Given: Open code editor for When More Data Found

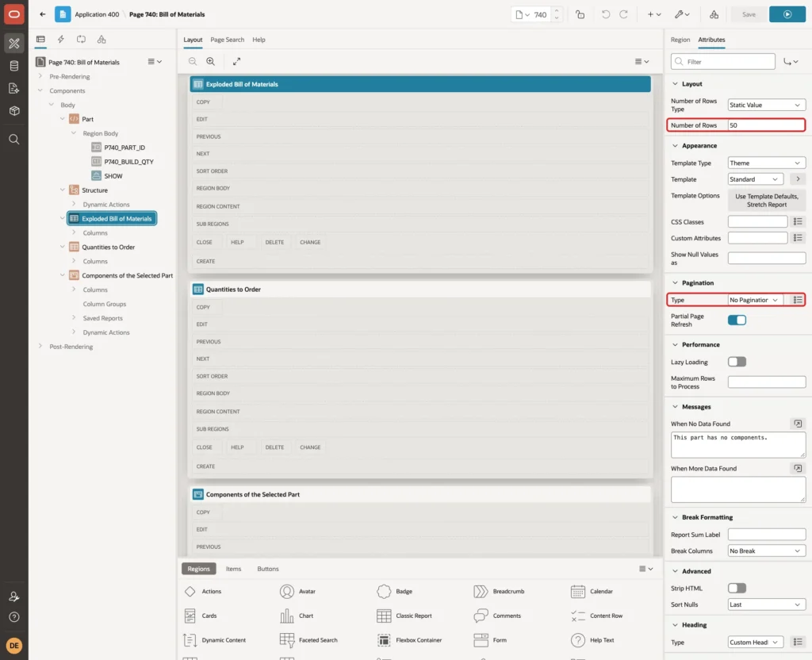Looking at the screenshot, I should coord(798,468).
